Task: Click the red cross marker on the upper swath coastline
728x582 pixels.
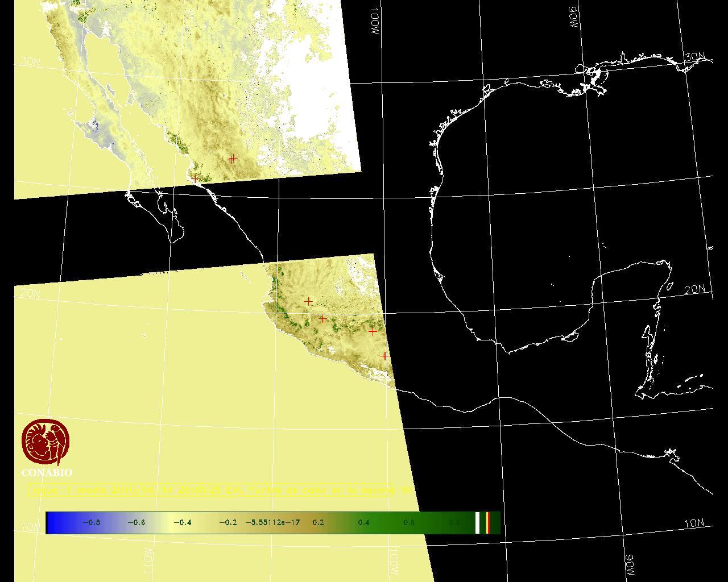Action: [x=195, y=178]
